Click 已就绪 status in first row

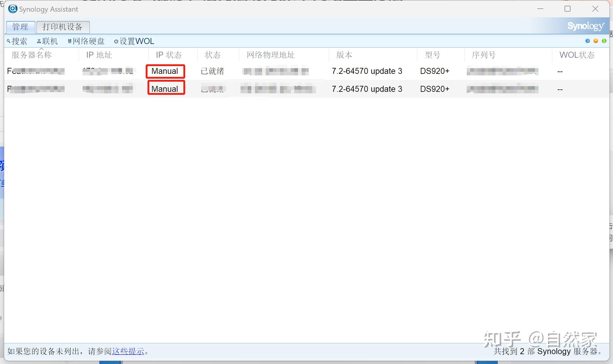(212, 71)
